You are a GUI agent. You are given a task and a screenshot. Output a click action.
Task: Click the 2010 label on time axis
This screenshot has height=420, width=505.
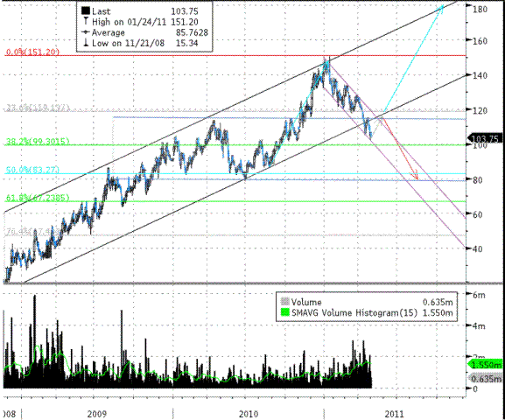[x=249, y=414]
